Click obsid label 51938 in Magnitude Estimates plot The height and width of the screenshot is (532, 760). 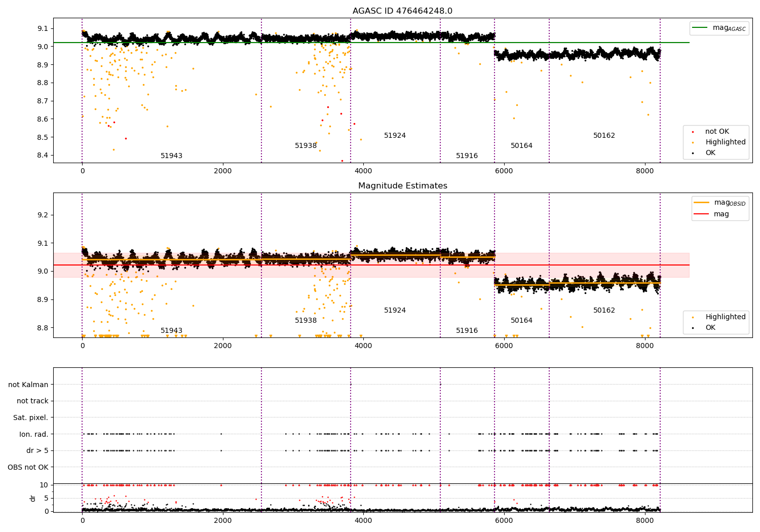(306, 321)
